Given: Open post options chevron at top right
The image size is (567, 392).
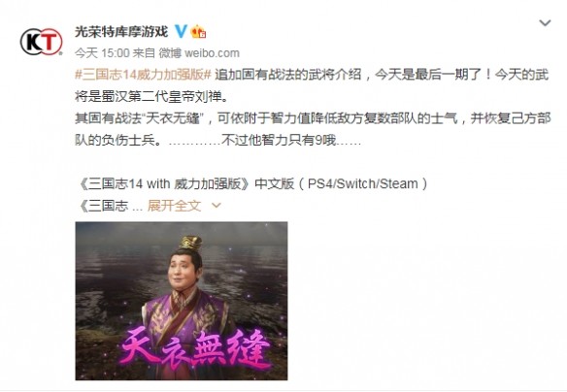Looking at the screenshot, I should (x=545, y=23).
